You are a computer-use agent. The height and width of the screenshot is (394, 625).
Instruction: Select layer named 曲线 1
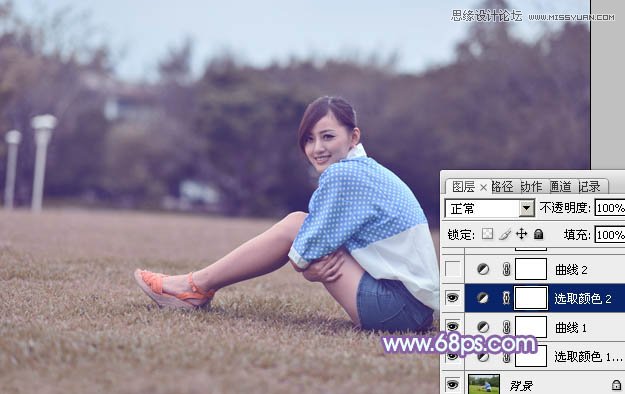571,328
